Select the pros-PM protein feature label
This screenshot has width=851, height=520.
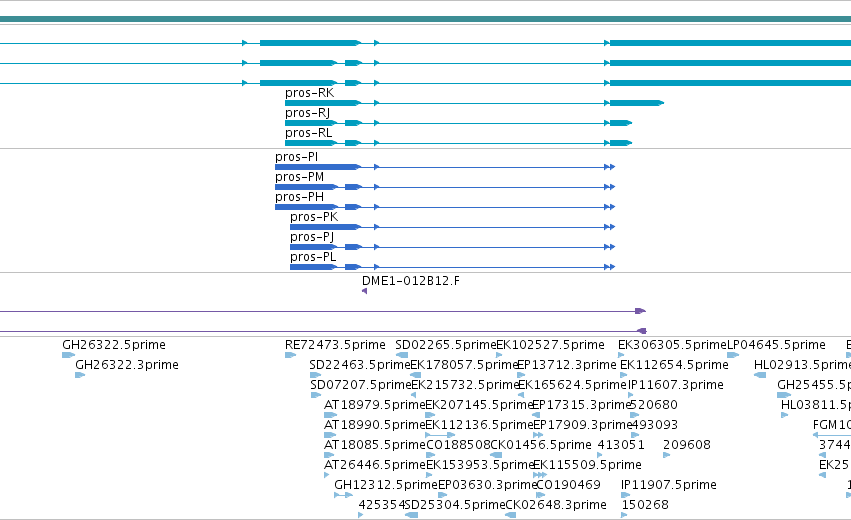coord(300,177)
